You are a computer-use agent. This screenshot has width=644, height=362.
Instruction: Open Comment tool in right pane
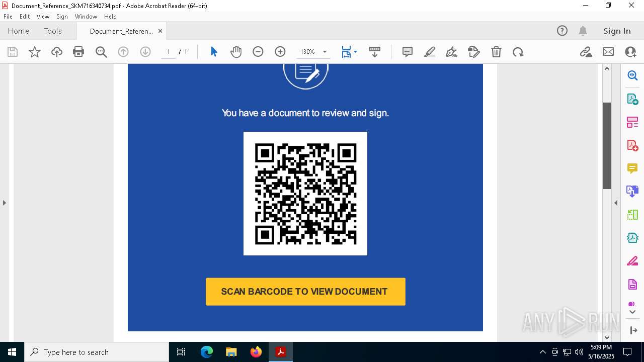632,168
